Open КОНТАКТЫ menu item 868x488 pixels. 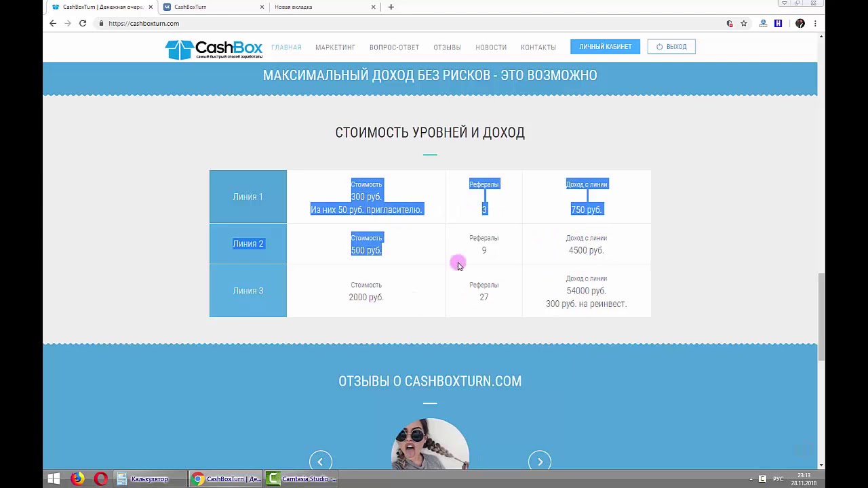538,47
